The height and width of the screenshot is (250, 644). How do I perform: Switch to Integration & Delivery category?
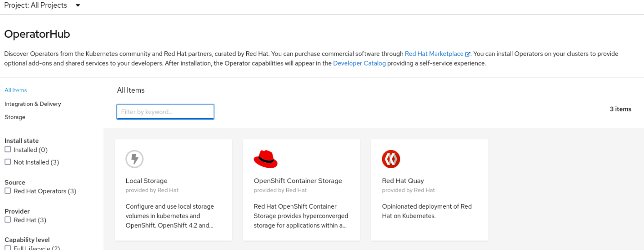pos(32,103)
